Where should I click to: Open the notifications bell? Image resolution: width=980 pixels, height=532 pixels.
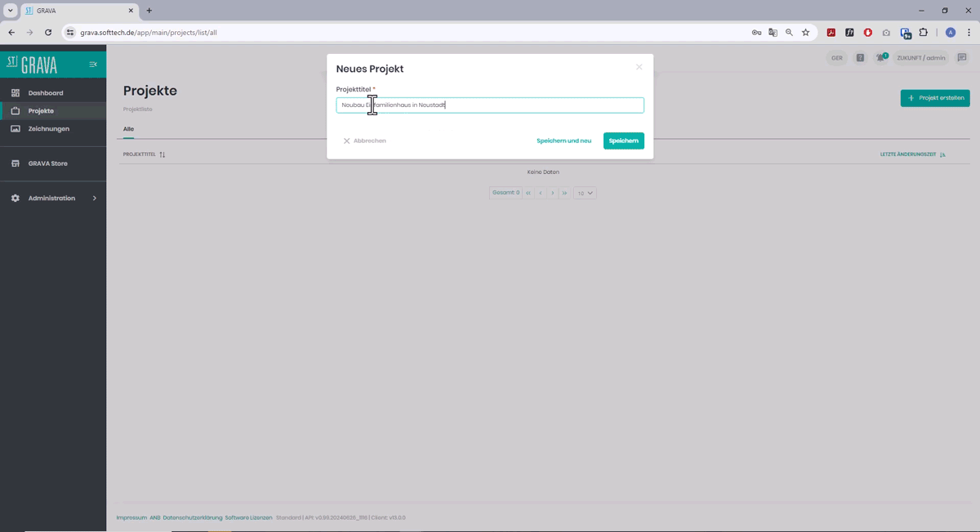pos(880,57)
